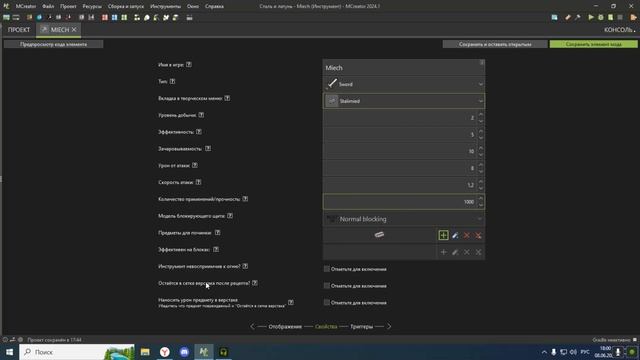
Task: Open help icon next to Количество применений/прочность
Action: pos(245,199)
